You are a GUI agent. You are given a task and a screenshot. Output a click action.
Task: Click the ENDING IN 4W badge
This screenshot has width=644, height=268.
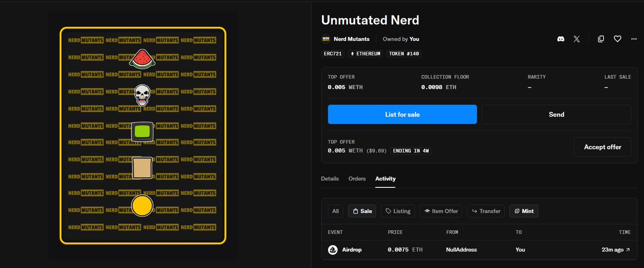point(411,150)
